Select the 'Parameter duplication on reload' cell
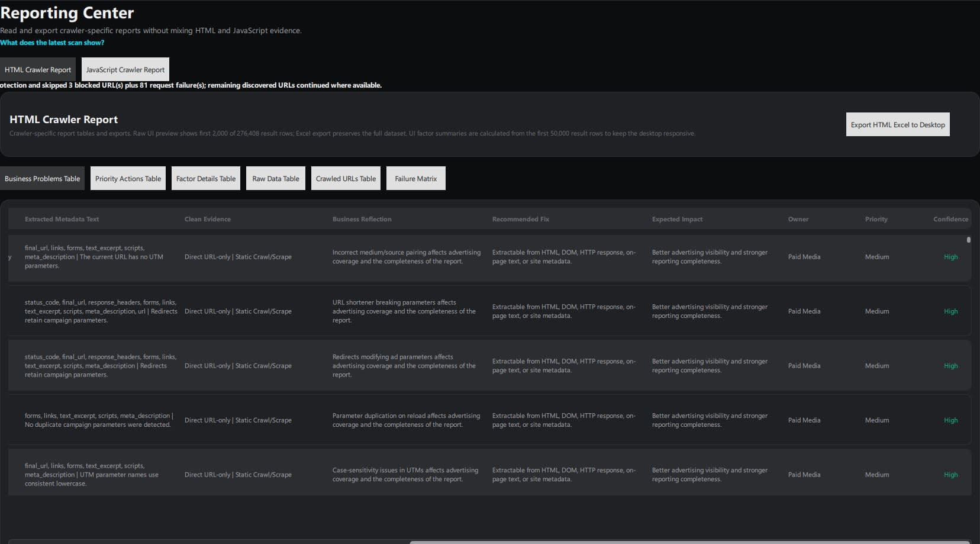 [x=407, y=420]
